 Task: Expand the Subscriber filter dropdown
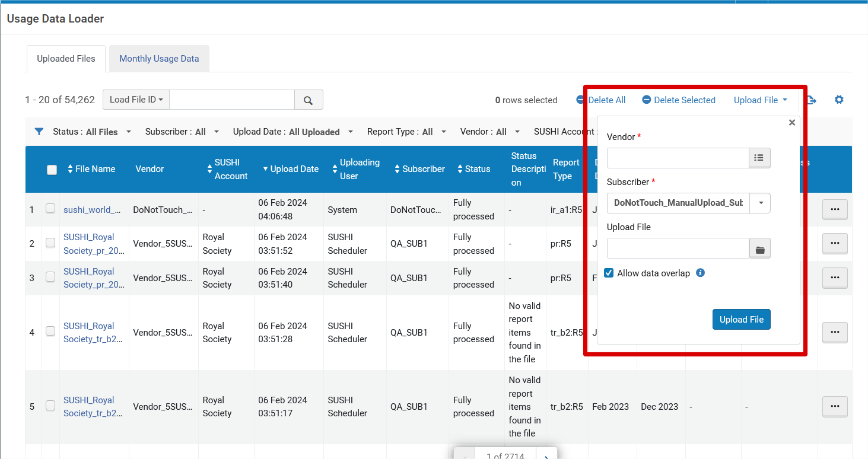(x=182, y=132)
